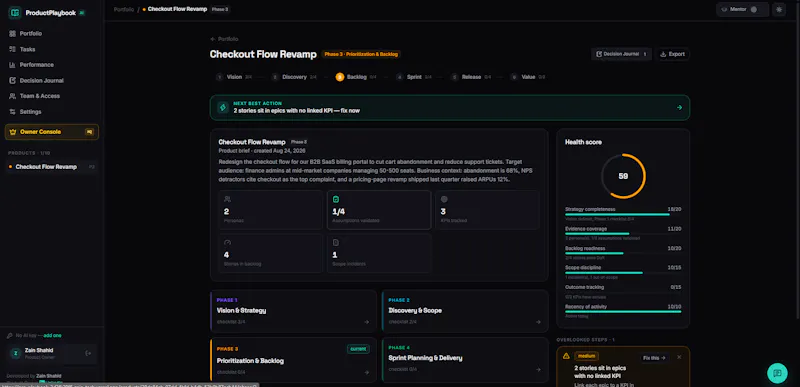Click the Portfolio breadcrumb in the top bar
This screenshot has height=387, width=800.
tap(124, 9)
